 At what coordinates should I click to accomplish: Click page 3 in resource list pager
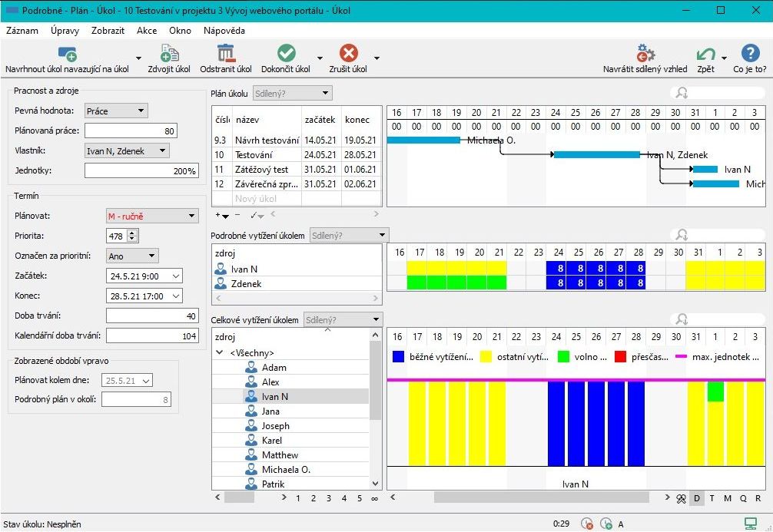coord(328,498)
